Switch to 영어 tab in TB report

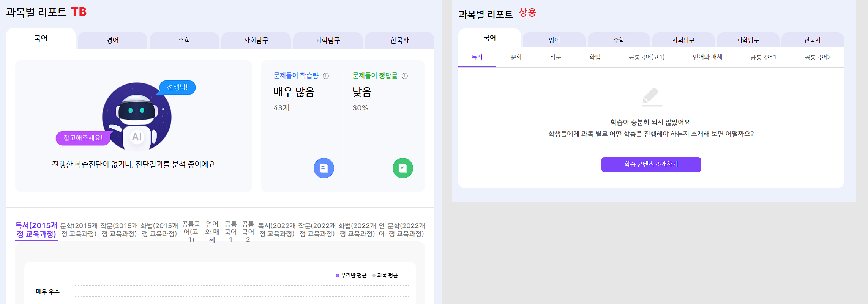tap(112, 40)
